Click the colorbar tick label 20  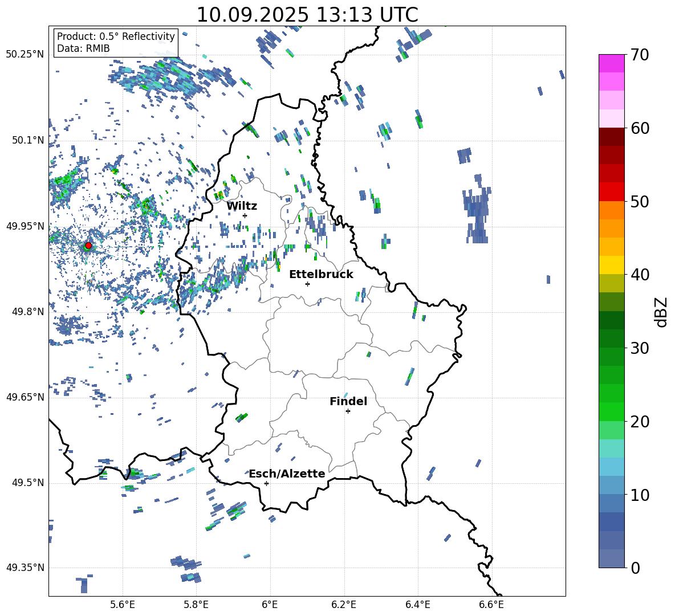639,422
